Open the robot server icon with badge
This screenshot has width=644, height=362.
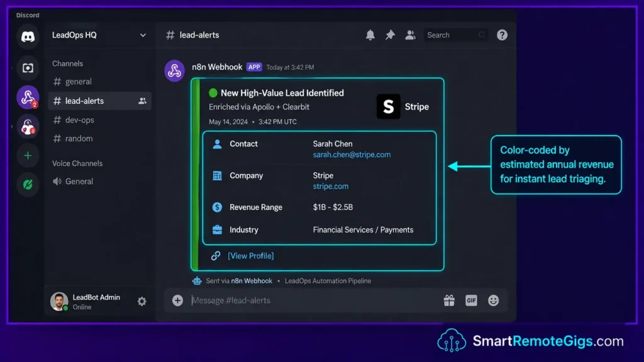(28, 127)
